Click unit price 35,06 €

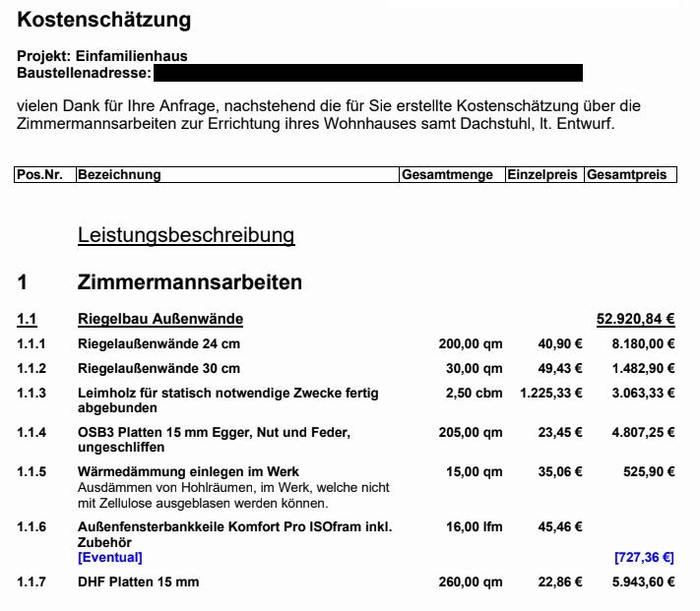(x=560, y=471)
